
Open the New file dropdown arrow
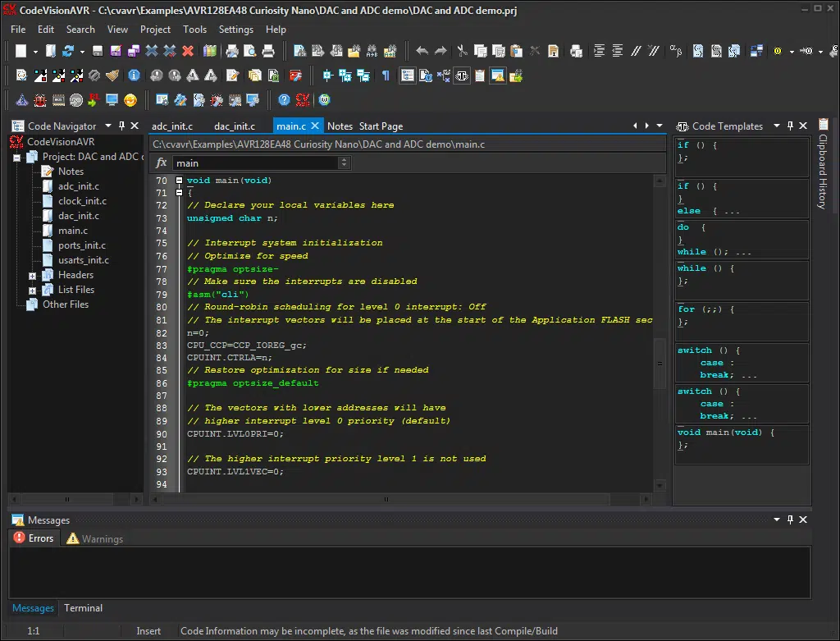point(35,52)
